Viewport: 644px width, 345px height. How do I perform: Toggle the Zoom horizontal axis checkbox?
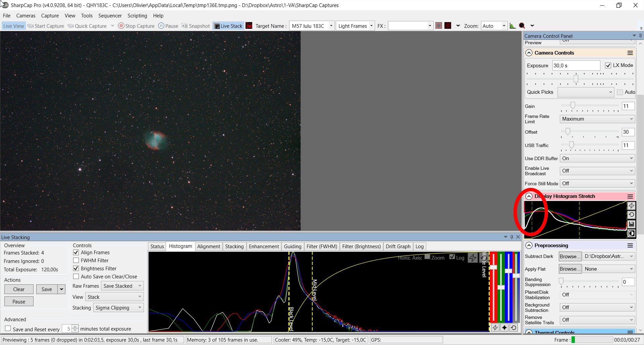427,257
